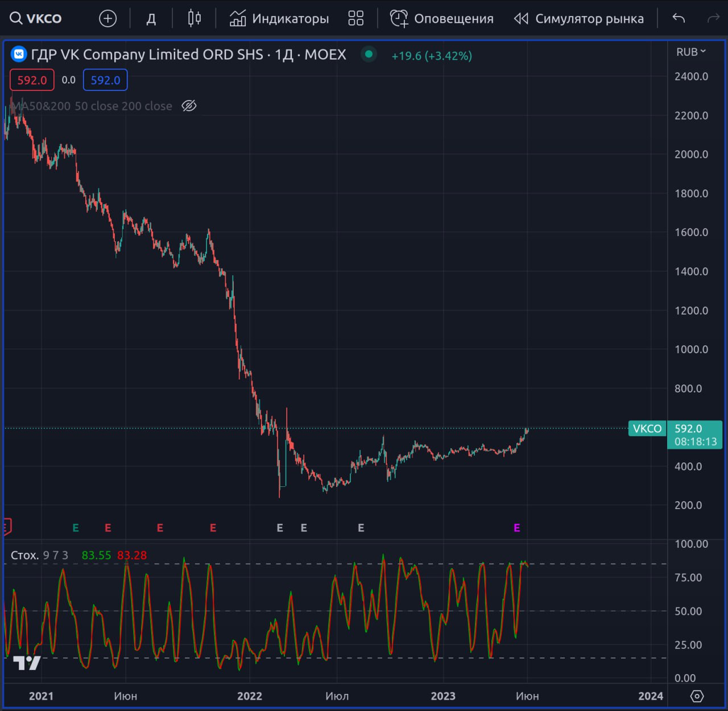Select the Стох. 9 7 3 indicator legend
Viewport: 728px width, 711px height.
point(39,555)
